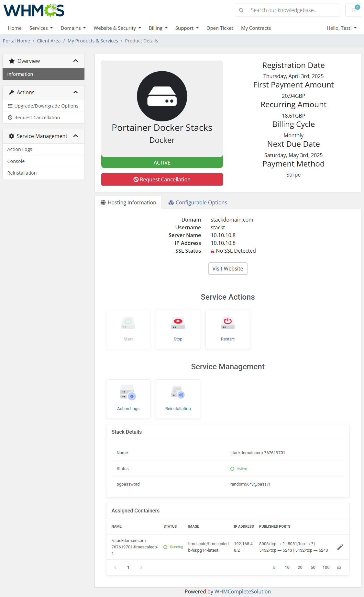Select Information in Overview sidebar
364x597 pixels.
click(x=43, y=74)
